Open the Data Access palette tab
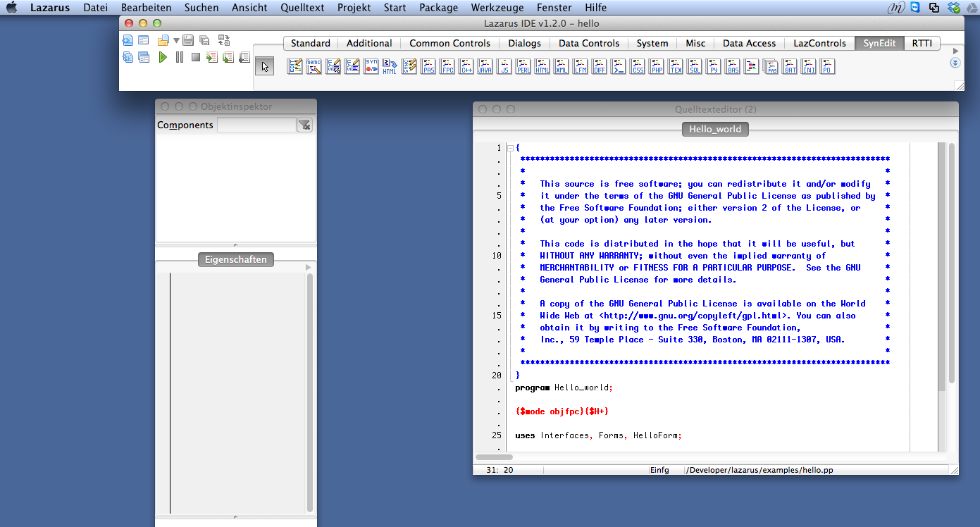 749,43
